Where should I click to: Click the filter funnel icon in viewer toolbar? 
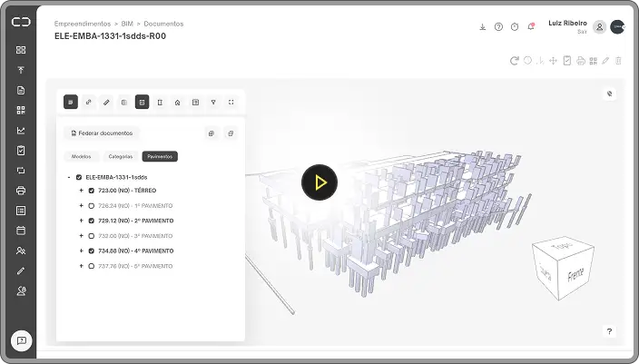point(213,103)
